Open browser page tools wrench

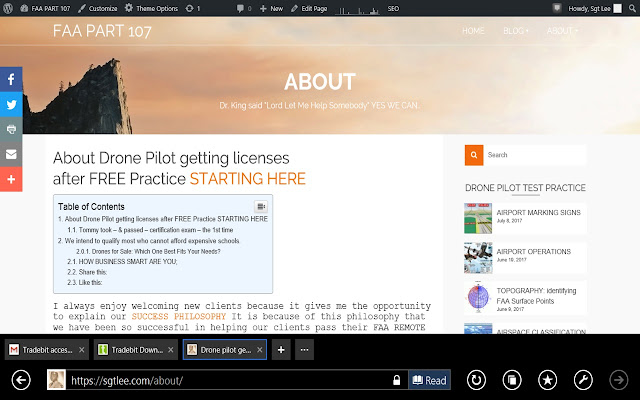(583, 380)
